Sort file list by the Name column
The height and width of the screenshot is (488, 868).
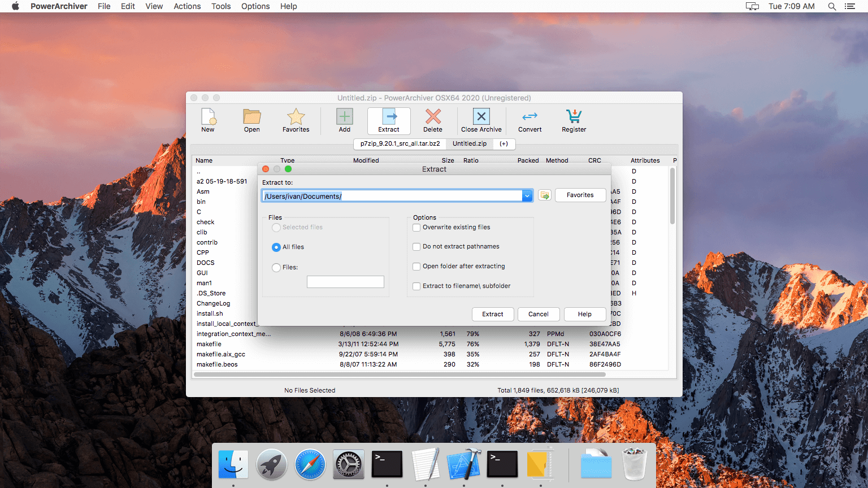coord(204,160)
